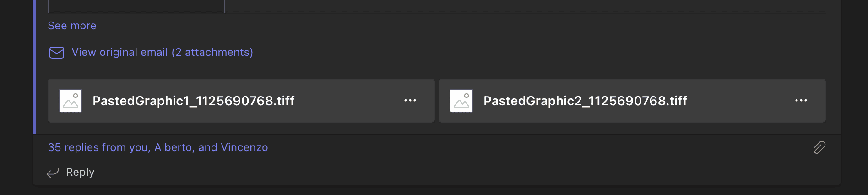Click the paperclip attachments icon
This screenshot has width=868, height=195.
819,147
